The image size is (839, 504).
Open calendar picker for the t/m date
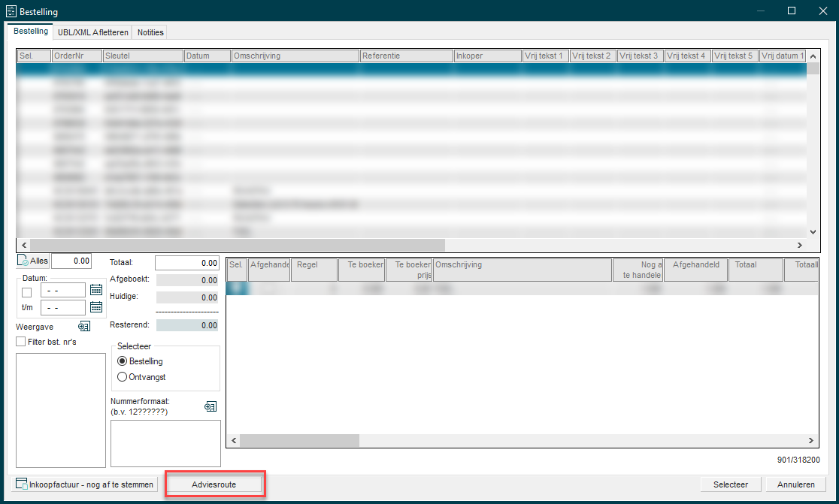coord(95,306)
